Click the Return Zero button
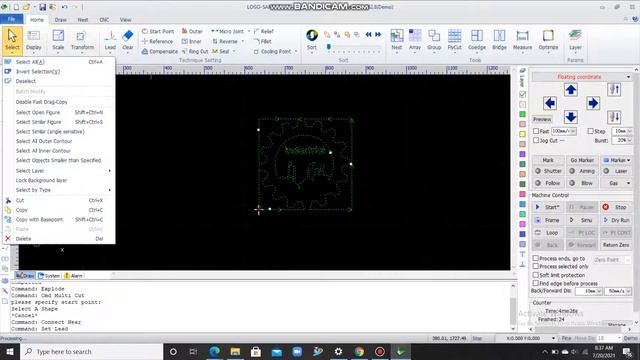The height and width of the screenshot is (360, 640). tap(616, 245)
